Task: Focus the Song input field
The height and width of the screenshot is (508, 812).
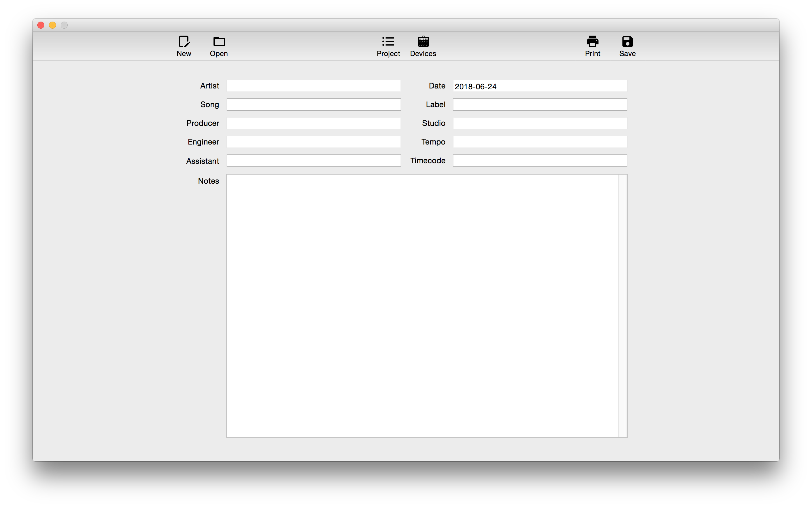Action: [x=313, y=105]
